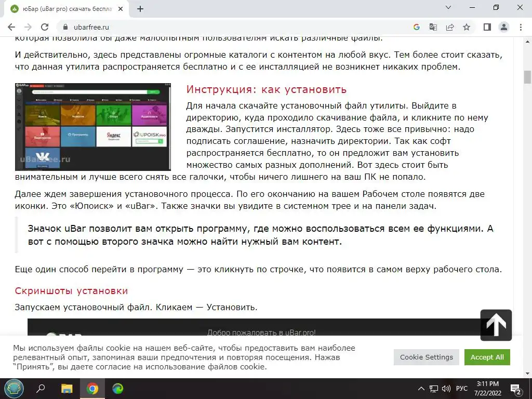Image resolution: width=532 pixels, height=399 pixels.
Task: Open the tab search chevron
Action: coord(448,7)
